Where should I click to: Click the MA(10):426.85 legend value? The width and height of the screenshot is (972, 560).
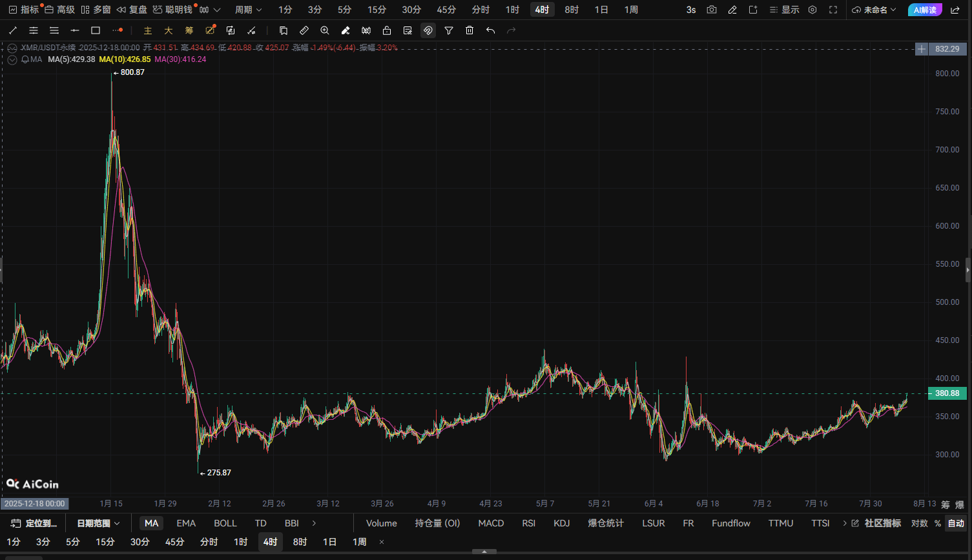point(125,59)
